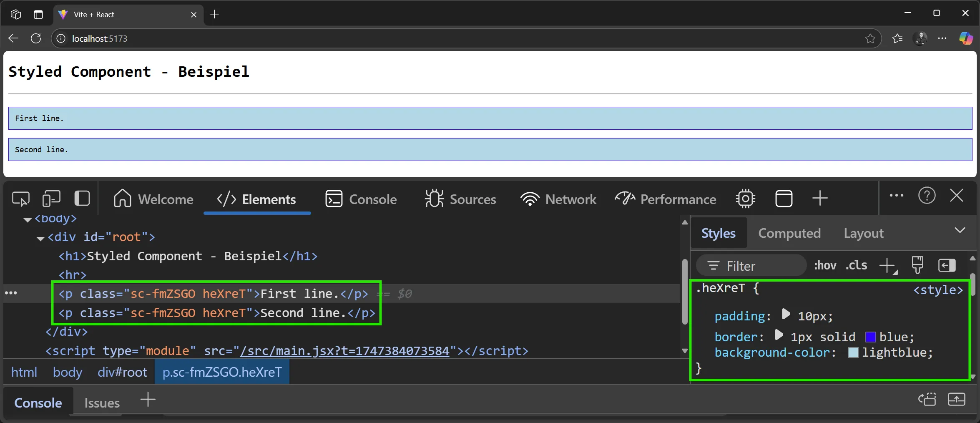980x423 pixels.
Task: Add another tool with plus icon
Action: point(819,198)
